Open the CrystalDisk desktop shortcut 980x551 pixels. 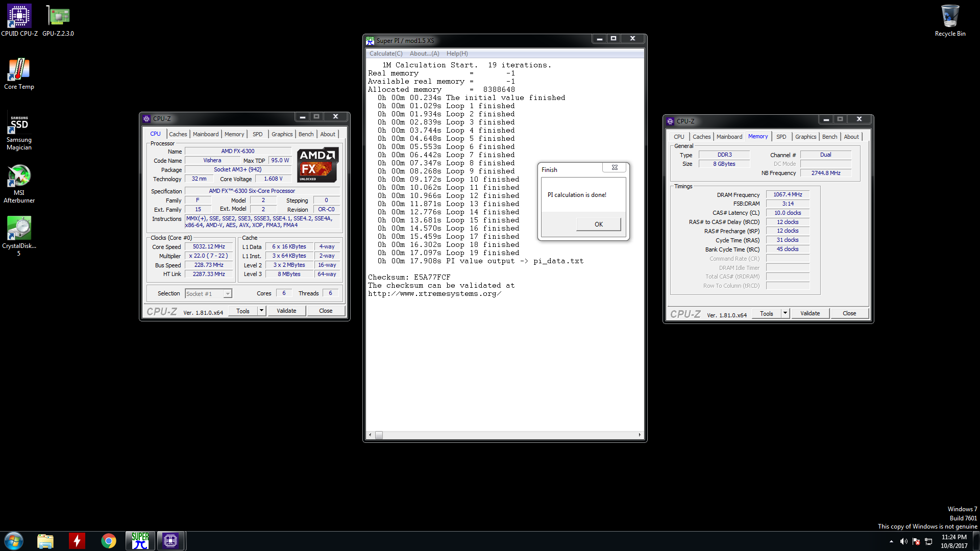point(19,236)
